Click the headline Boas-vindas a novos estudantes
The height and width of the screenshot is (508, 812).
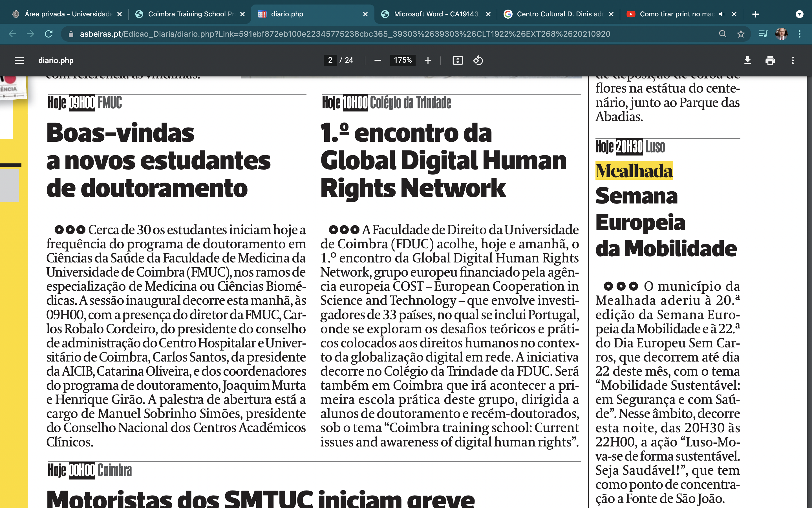coord(158,160)
